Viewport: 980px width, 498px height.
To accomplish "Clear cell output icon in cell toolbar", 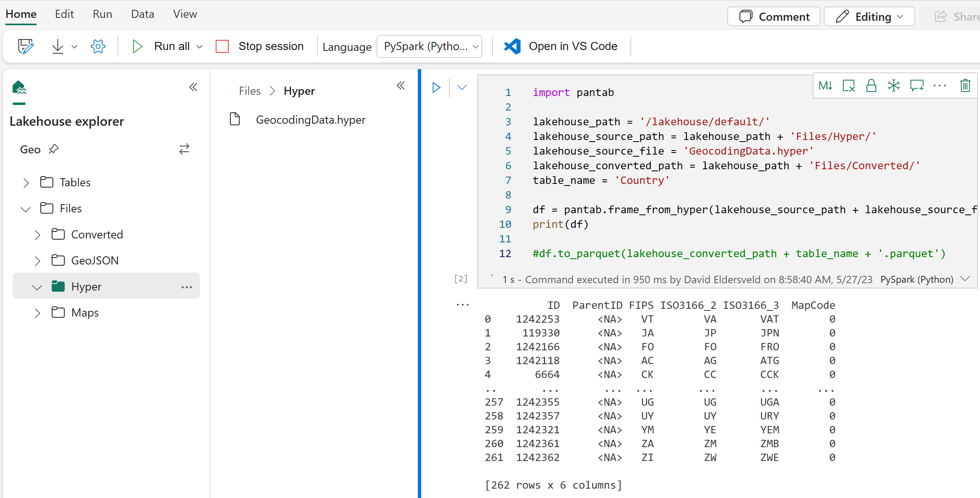I will 849,86.
